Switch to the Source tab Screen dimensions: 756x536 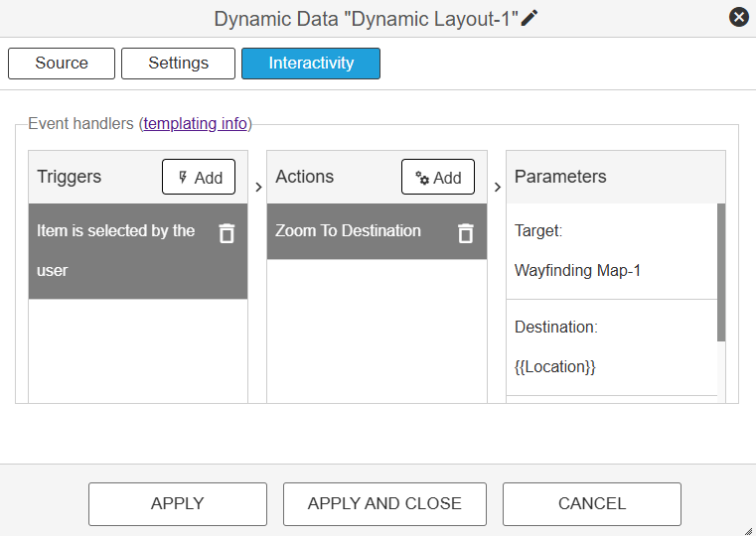[62, 64]
